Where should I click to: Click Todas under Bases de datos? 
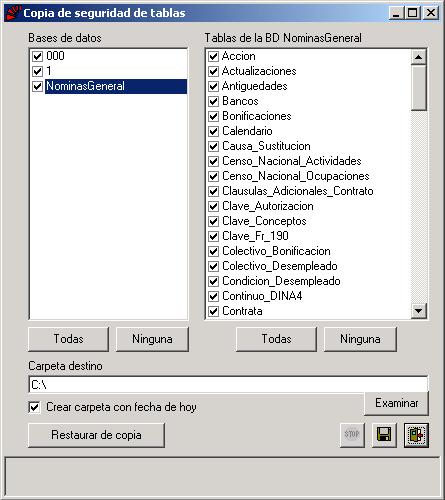[68, 339]
